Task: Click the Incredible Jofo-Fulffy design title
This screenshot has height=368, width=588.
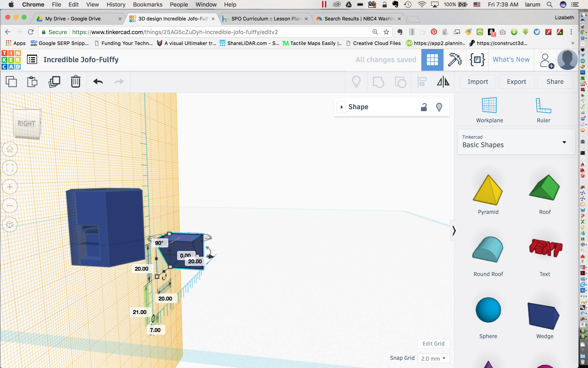Action: pos(81,60)
